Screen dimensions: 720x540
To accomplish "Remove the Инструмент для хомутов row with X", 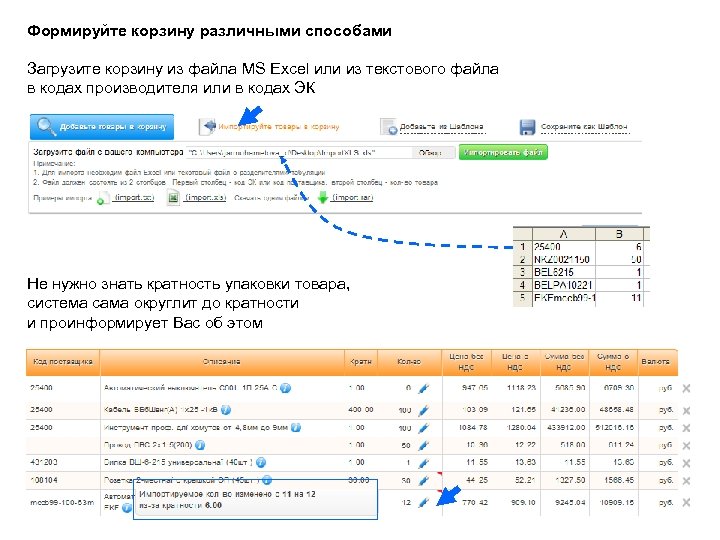I will tap(686, 428).
